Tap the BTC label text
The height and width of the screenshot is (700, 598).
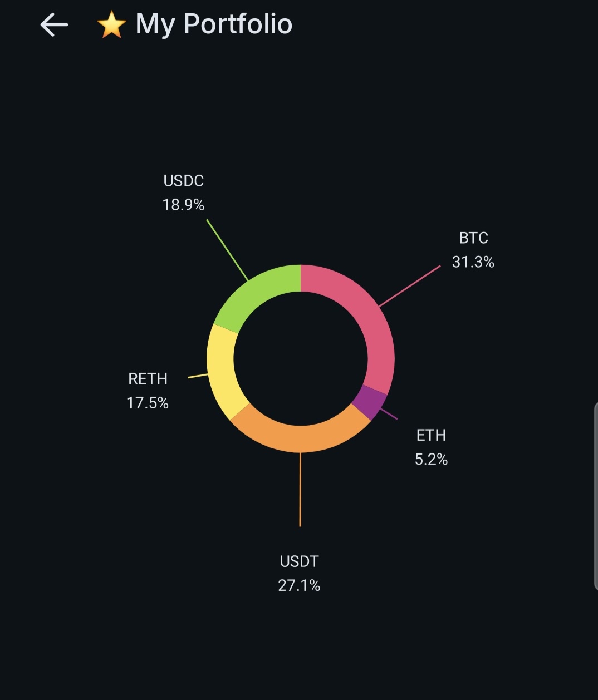473,238
